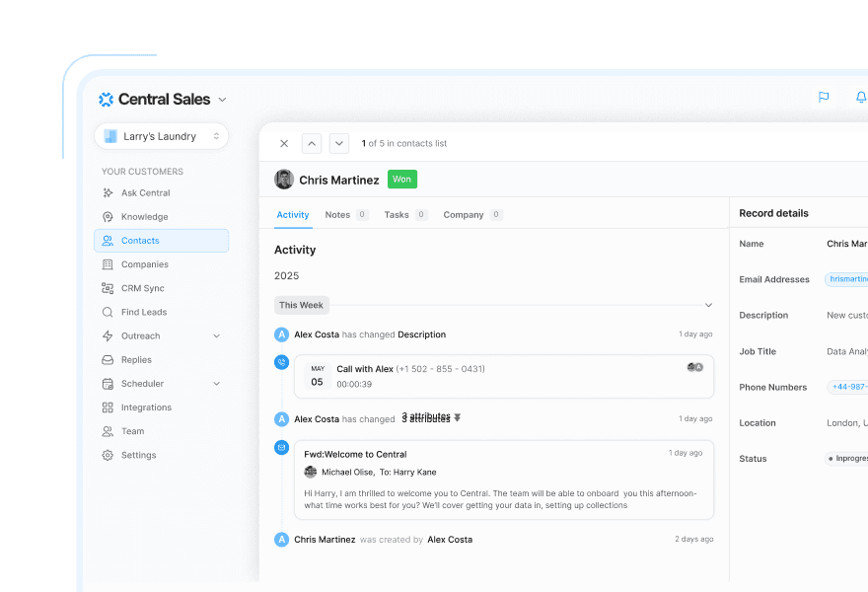This screenshot has width=868, height=592.
Task: Close the contact record panel
Action: [x=284, y=143]
